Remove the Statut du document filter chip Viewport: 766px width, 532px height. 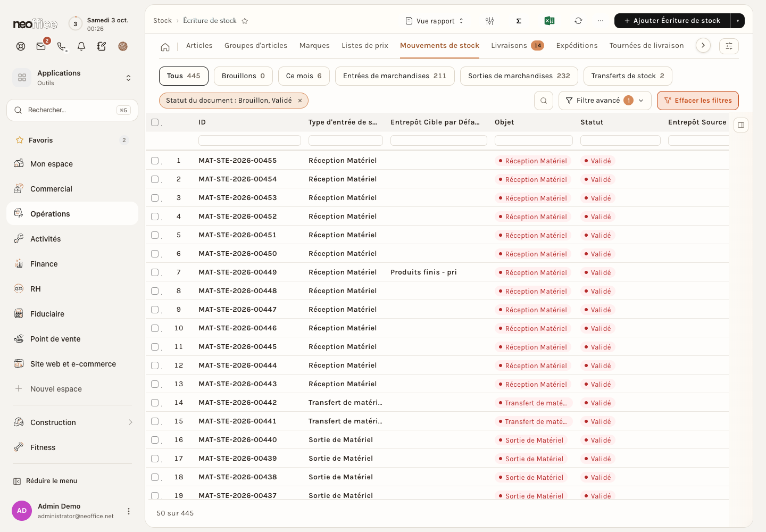(x=300, y=101)
